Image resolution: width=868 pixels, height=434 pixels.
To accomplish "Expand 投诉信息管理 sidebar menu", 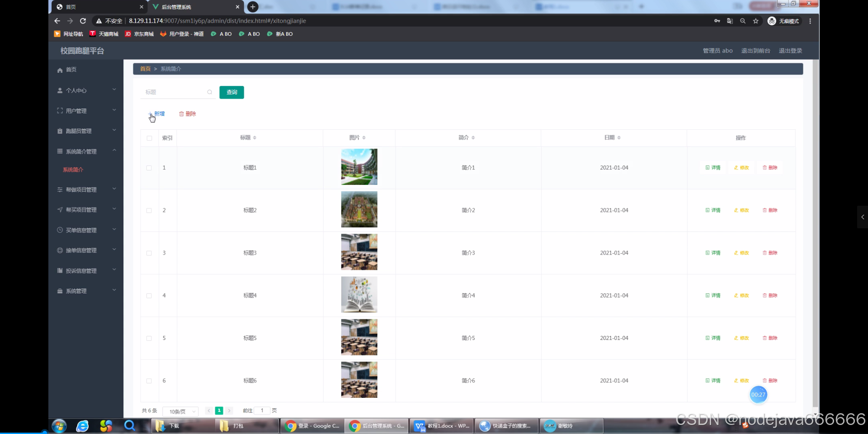I will click(x=86, y=271).
